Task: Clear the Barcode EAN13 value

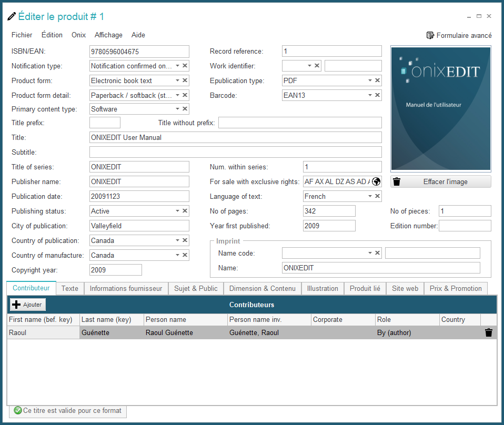Action: [x=377, y=95]
